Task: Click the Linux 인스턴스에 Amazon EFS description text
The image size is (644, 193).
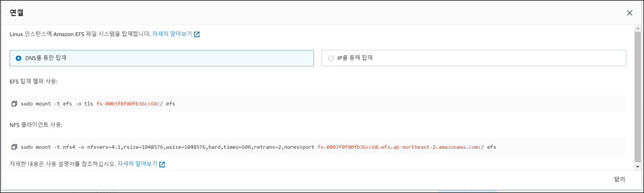Action: coord(80,34)
